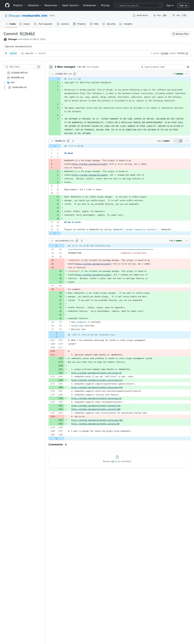Switch to the Issues tab
Viewport: 194px width, 644px height.
tap(24, 24)
